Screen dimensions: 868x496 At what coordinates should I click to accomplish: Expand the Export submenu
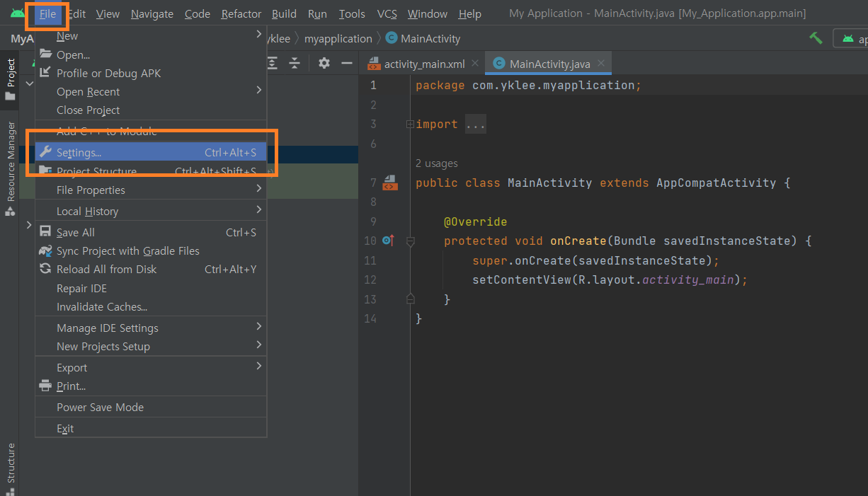coord(259,366)
